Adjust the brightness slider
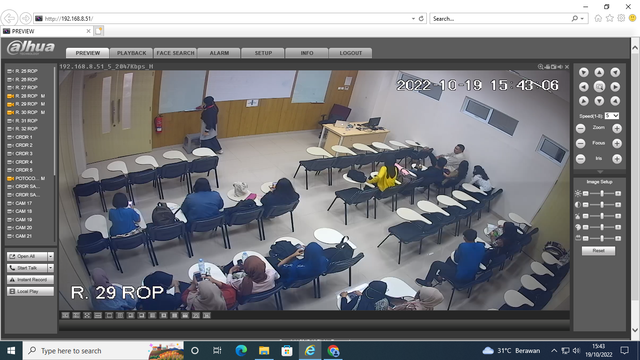Image resolution: width=640 pixels, height=360 pixels. pos(602,193)
